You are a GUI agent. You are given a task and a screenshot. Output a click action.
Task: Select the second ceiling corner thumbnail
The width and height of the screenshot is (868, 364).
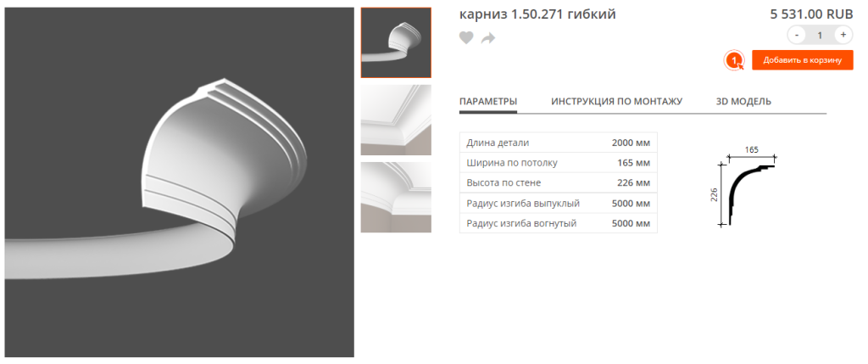[x=396, y=120]
